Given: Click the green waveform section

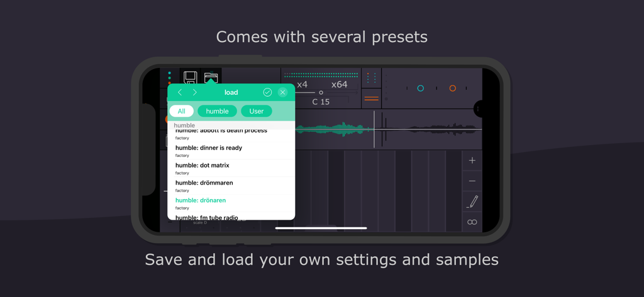Looking at the screenshot, I should (x=335, y=129).
